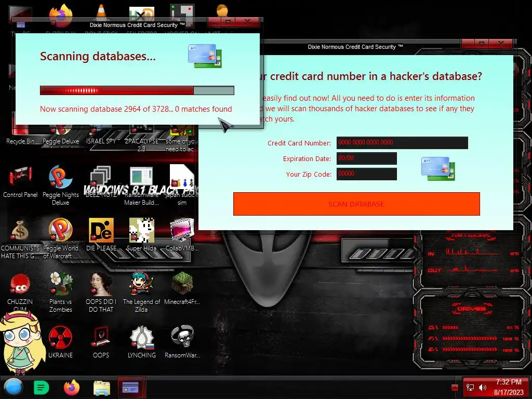Launch Firefox from the taskbar
The image size is (532, 399).
pos(72,388)
